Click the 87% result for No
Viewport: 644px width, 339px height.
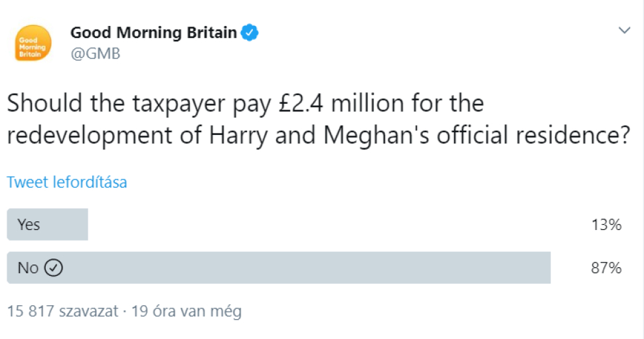[x=606, y=269]
